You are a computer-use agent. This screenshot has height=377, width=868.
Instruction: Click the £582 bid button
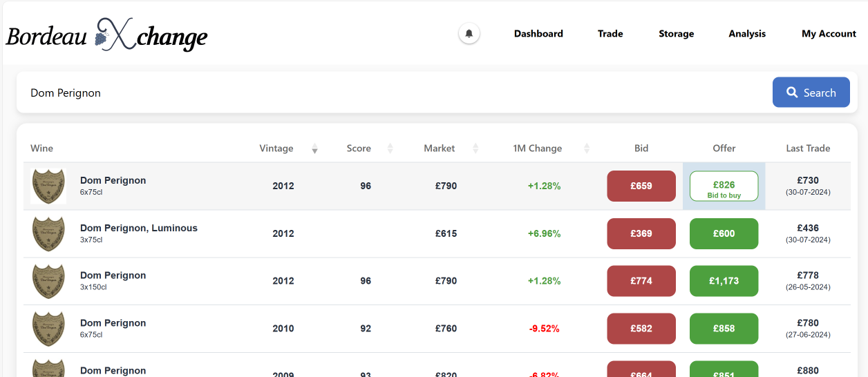click(641, 329)
